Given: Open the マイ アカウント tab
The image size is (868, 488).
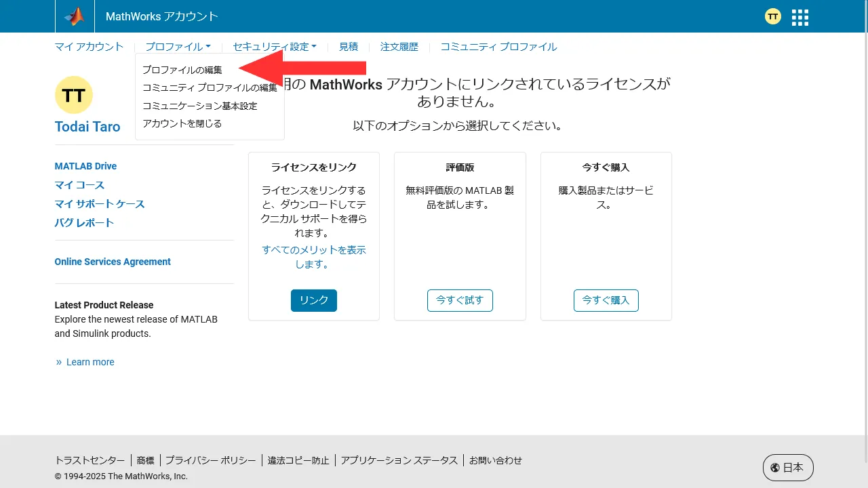Looking at the screenshot, I should pyautogui.click(x=90, y=47).
